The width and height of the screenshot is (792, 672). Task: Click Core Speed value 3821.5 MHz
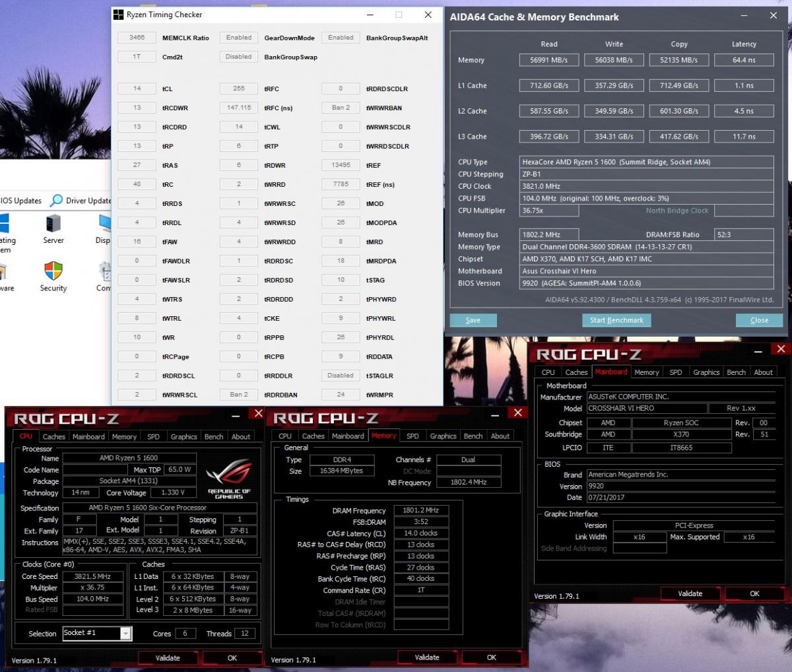tap(93, 576)
